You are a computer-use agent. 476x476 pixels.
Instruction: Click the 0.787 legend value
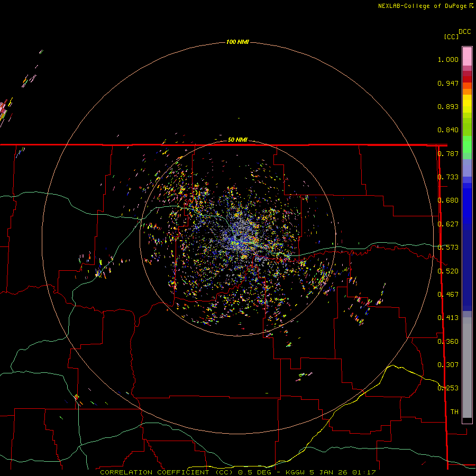448,153
